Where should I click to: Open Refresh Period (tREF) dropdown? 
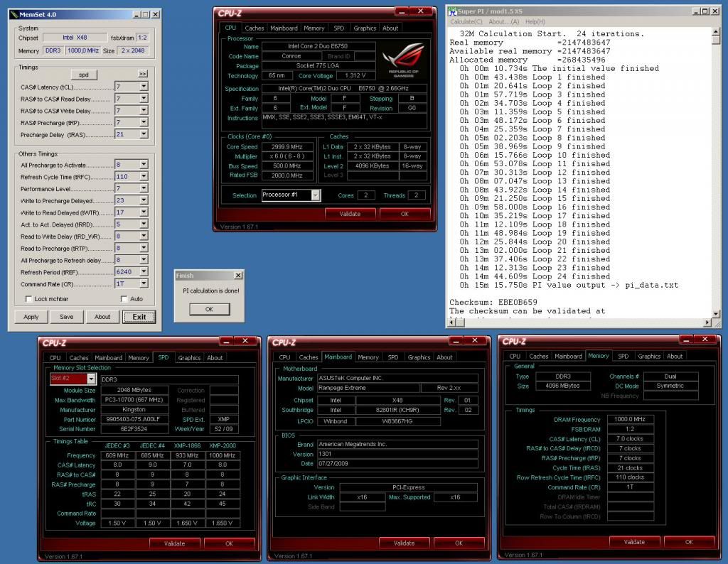point(144,272)
